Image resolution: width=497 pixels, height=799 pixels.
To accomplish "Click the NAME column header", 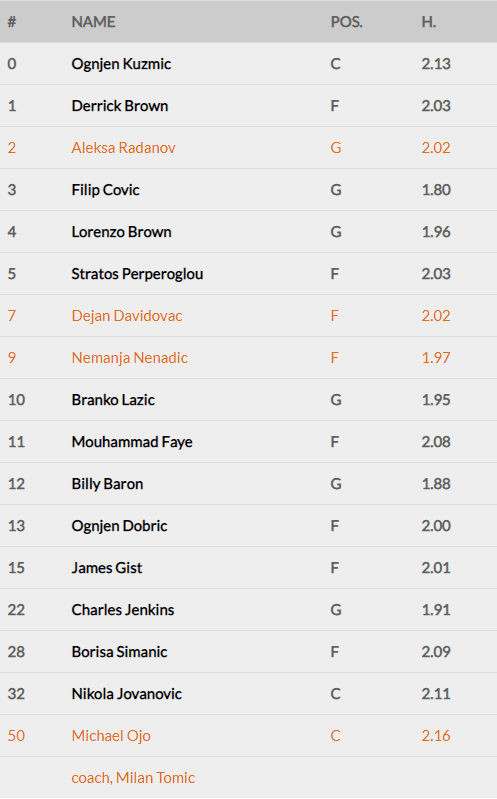I will pyautogui.click(x=93, y=22).
